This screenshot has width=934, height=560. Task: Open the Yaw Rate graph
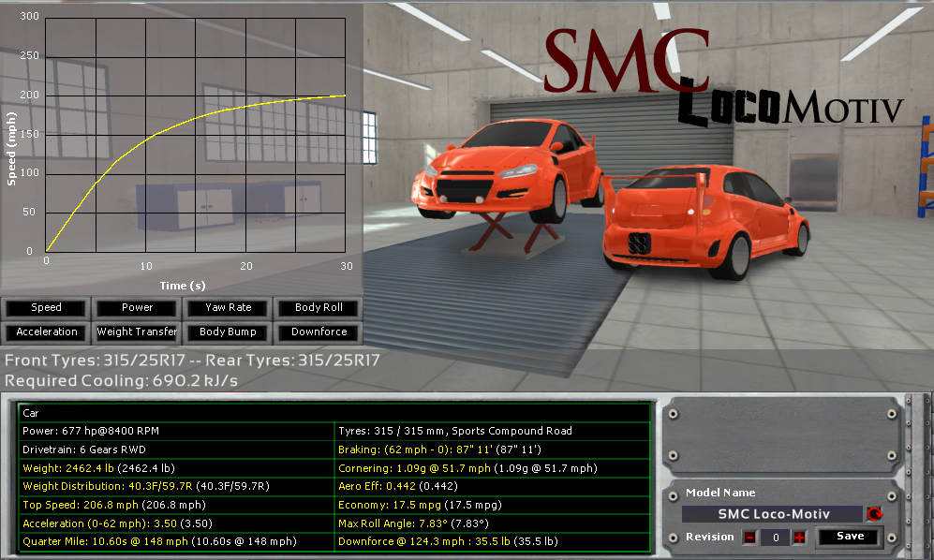pos(228,307)
